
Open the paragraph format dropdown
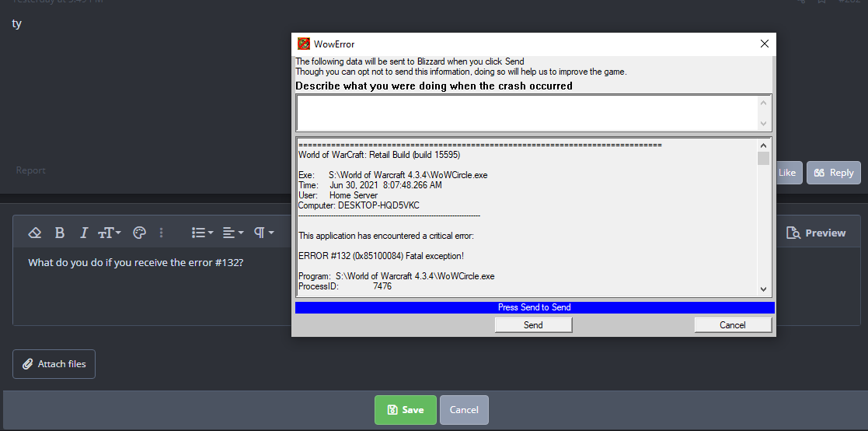pyautogui.click(x=264, y=233)
